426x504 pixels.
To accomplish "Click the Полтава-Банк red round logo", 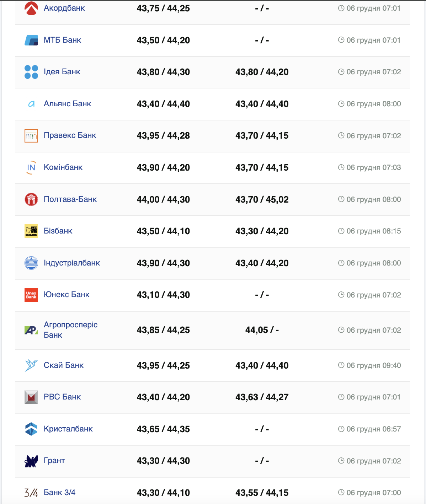I will point(31,199).
